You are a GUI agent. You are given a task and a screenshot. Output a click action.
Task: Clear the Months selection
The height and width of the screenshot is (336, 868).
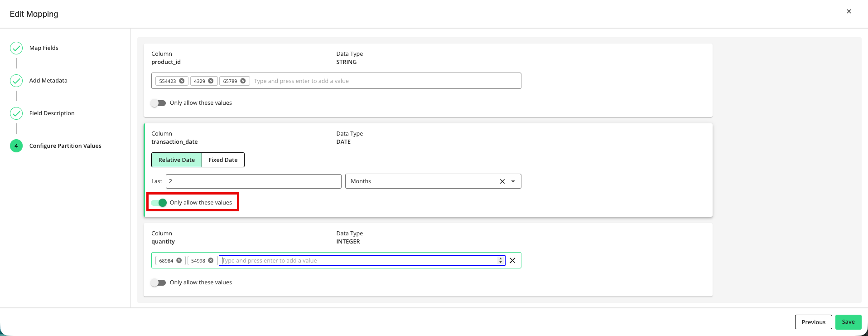(x=502, y=181)
